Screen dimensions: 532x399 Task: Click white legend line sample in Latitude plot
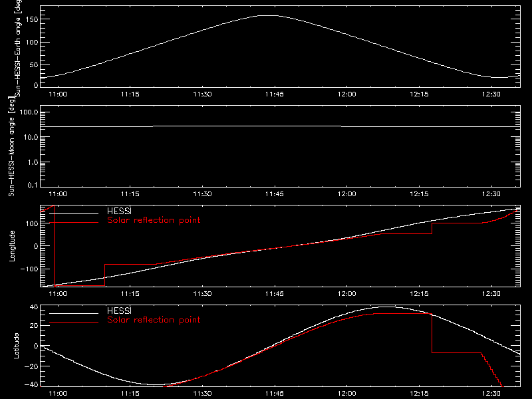74,313
